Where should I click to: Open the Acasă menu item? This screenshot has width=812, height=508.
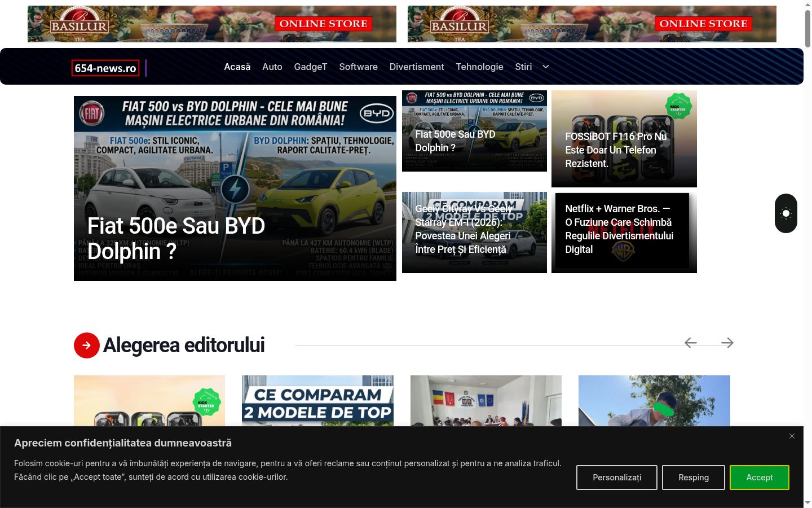[237, 67]
